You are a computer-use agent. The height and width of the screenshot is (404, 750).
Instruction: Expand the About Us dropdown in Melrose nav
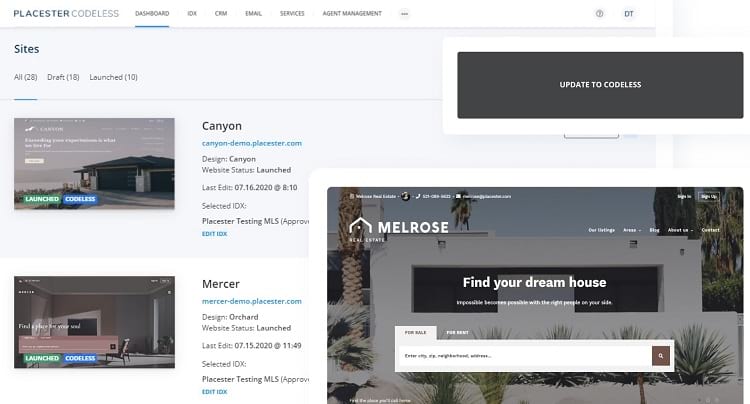(x=680, y=230)
